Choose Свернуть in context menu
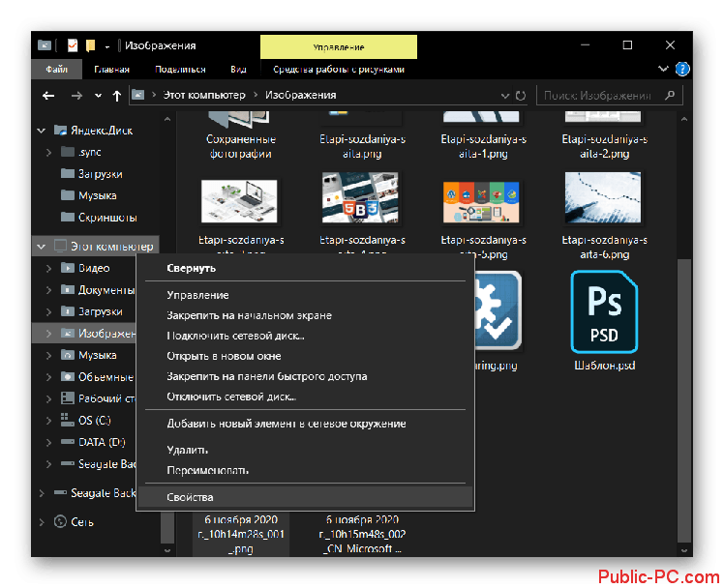Image resolution: width=724 pixels, height=588 pixels. point(305,268)
